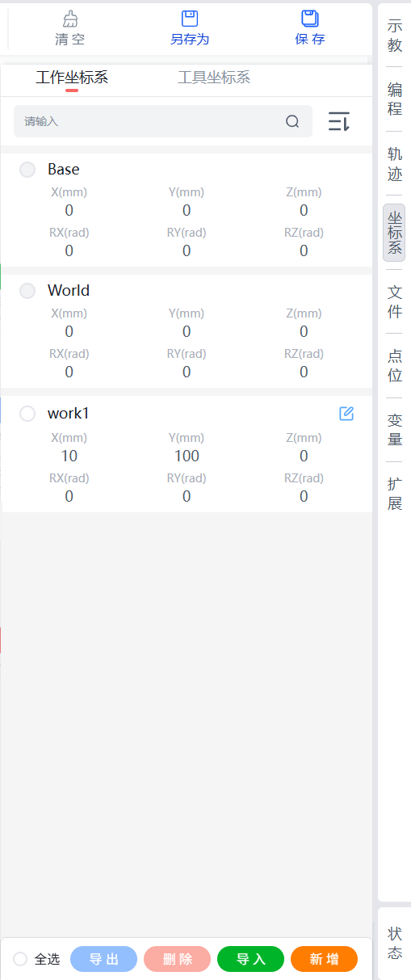Switch to the 工作坐标系 tab
This screenshot has height=980, width=411.
pyautogui.click(x=72, y=78)
